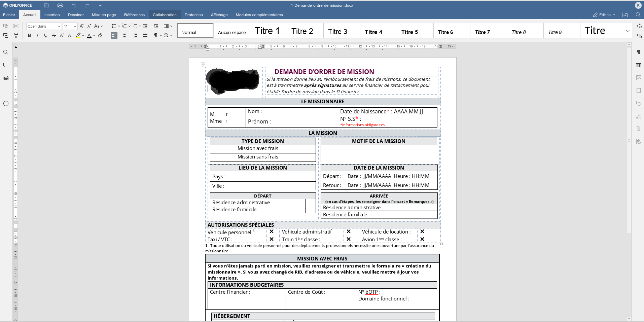This screenshot has width=644, height=322.
Task: Open Table settings in right sidebar
Action: [x=638, y=65]
